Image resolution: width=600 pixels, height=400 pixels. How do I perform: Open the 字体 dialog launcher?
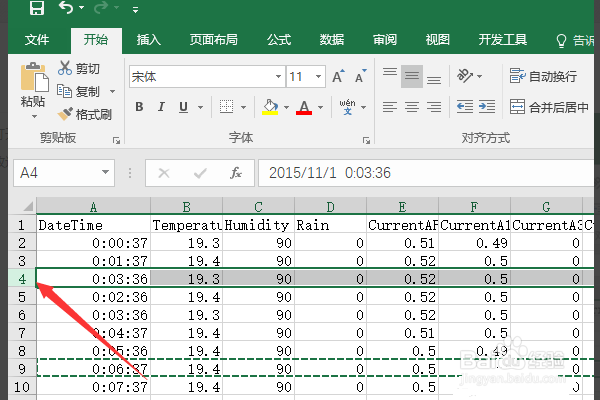coord(366,141)
